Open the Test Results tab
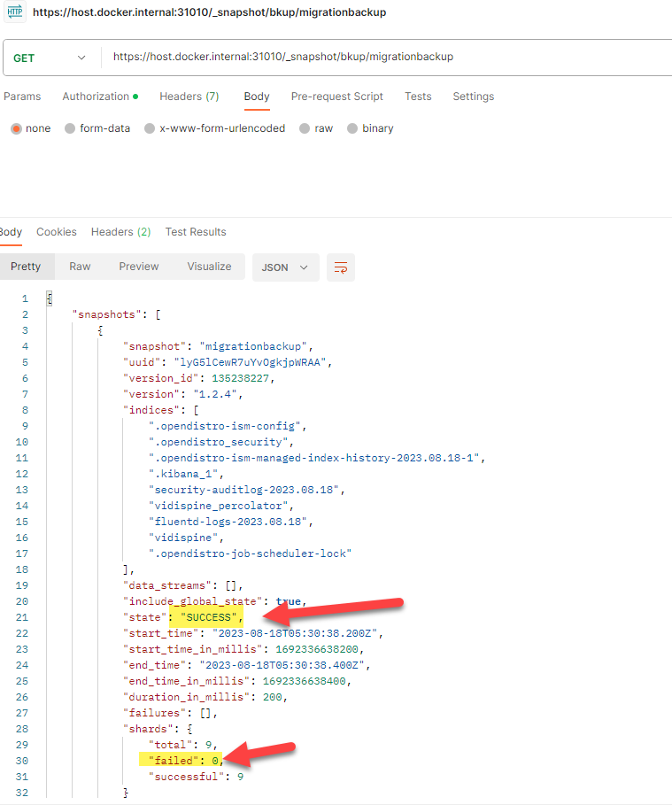 coord(196,232)
